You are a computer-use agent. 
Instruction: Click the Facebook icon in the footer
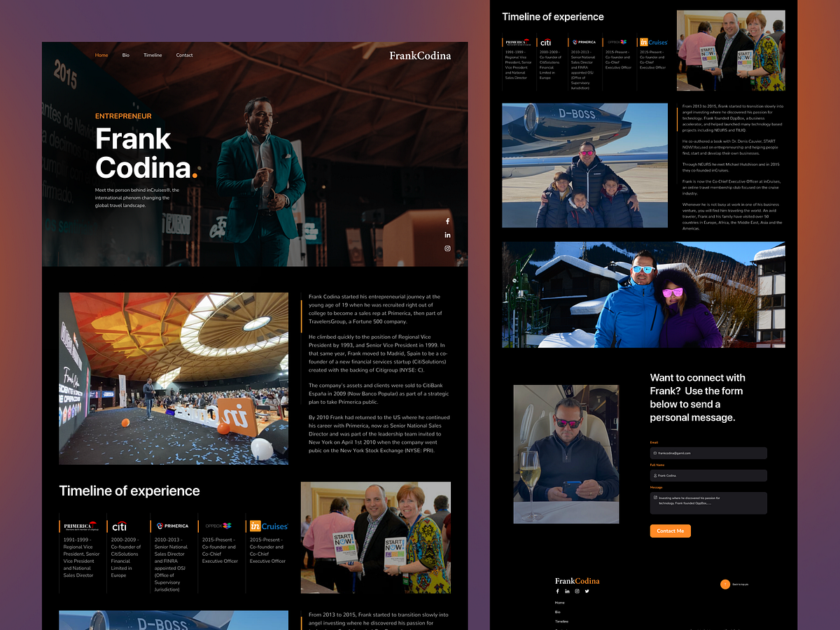557,591
